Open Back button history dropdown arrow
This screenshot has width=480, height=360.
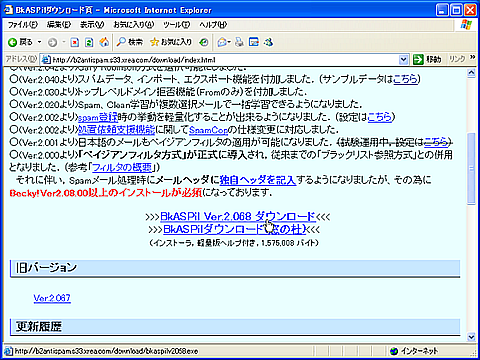[x=39, y=42]
